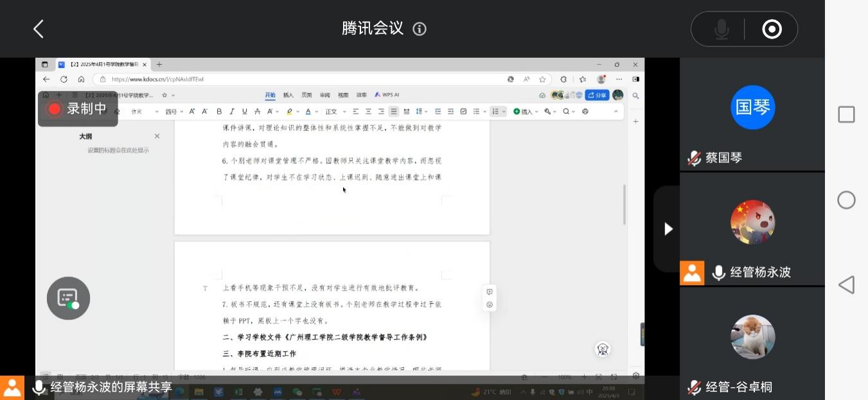This screenshot has width=868, height=400.
Task: Toggle the floating live-captions button
Action: 68,298
